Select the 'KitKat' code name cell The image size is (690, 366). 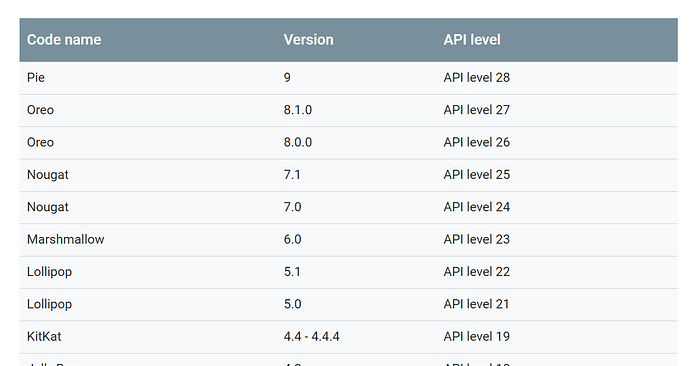(x=44, y=337)
